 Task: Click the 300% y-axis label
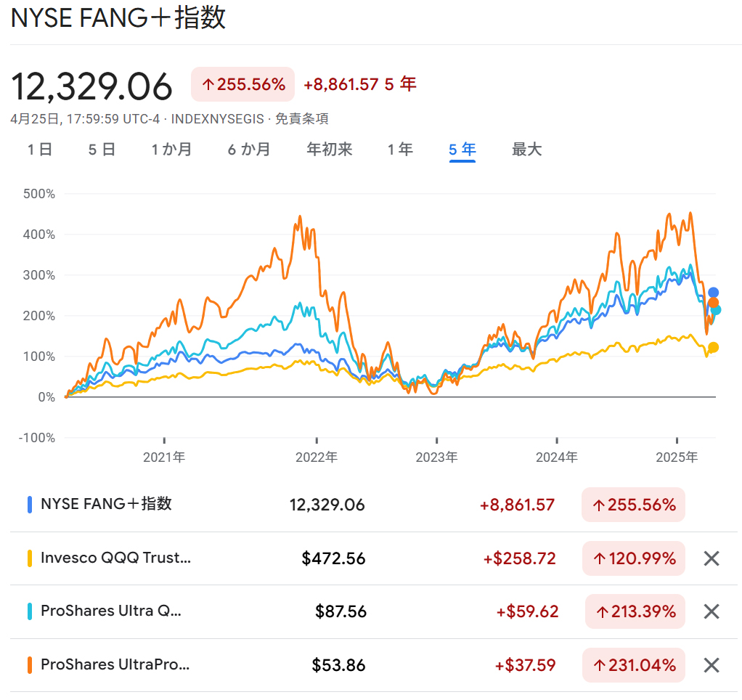[39, 275]
